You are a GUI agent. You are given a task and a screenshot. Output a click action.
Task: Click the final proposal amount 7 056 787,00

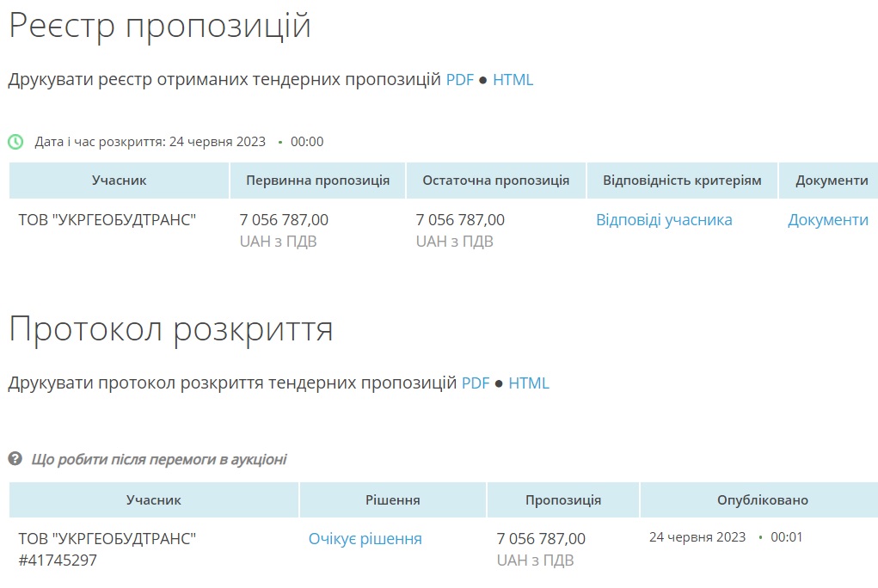[460, 219]
